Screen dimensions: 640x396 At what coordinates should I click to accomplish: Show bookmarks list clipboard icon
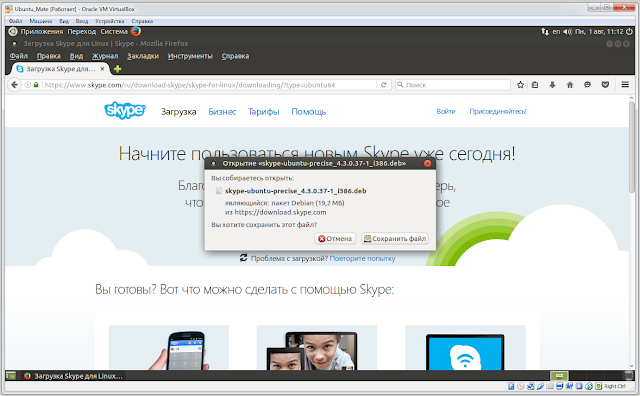[x=535, y=85]
